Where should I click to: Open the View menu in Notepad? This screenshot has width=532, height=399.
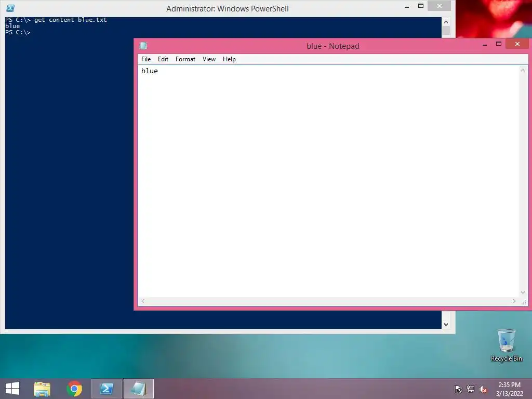[x=209, y=59]
